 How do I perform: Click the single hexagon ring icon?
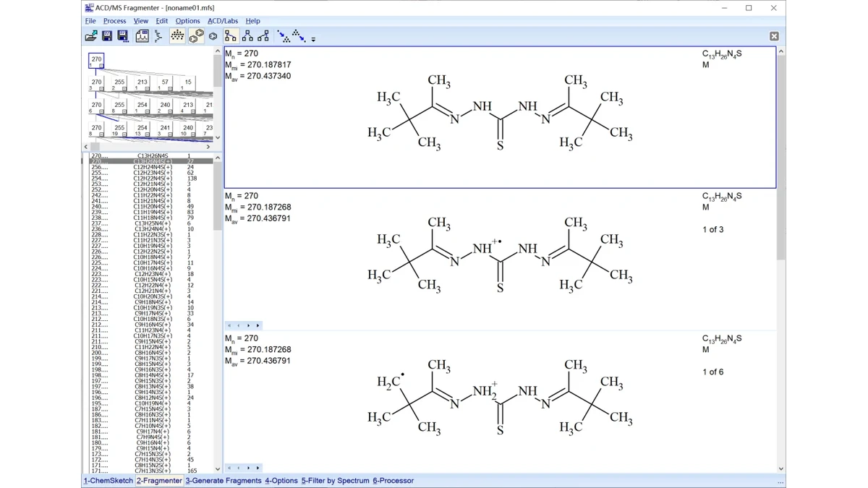[x=213, y=36]
